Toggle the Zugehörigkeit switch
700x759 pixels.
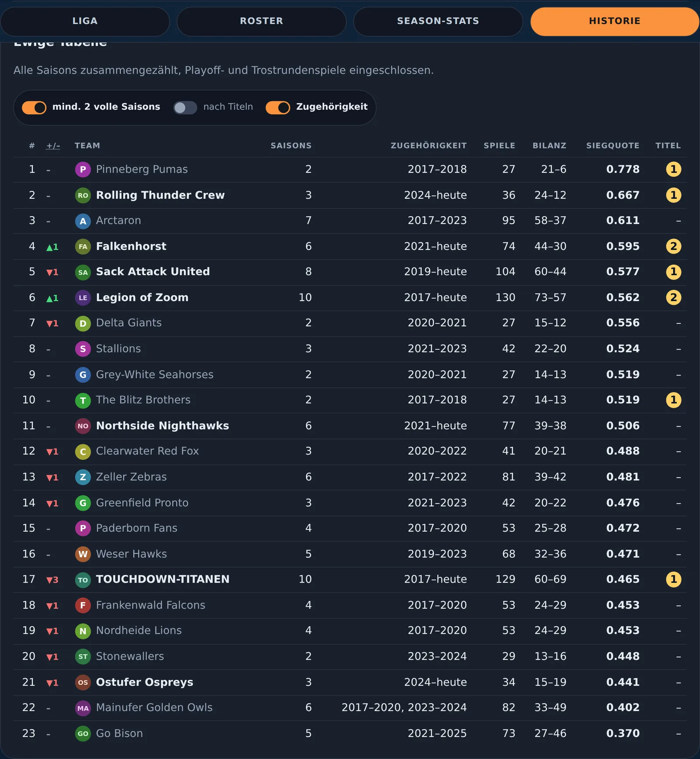[278, 107]
